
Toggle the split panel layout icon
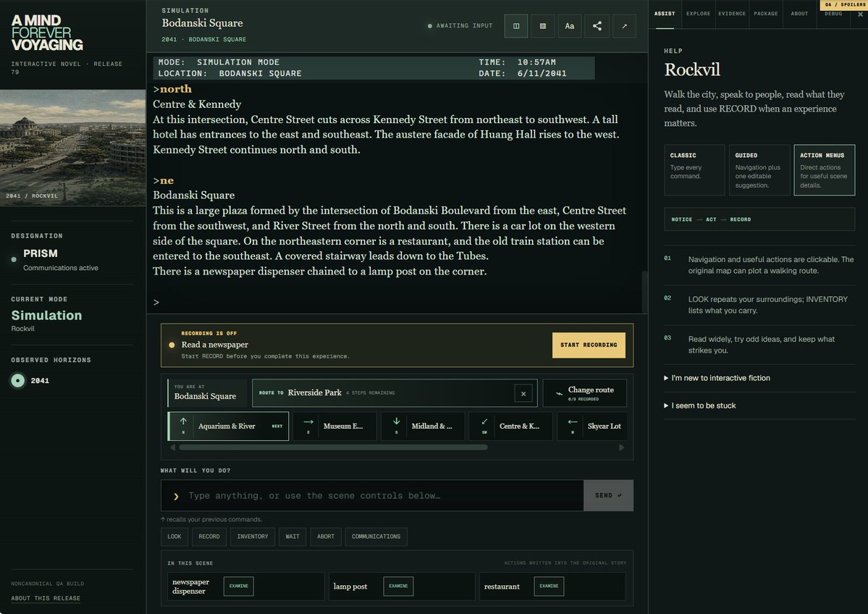coord(516,26)
